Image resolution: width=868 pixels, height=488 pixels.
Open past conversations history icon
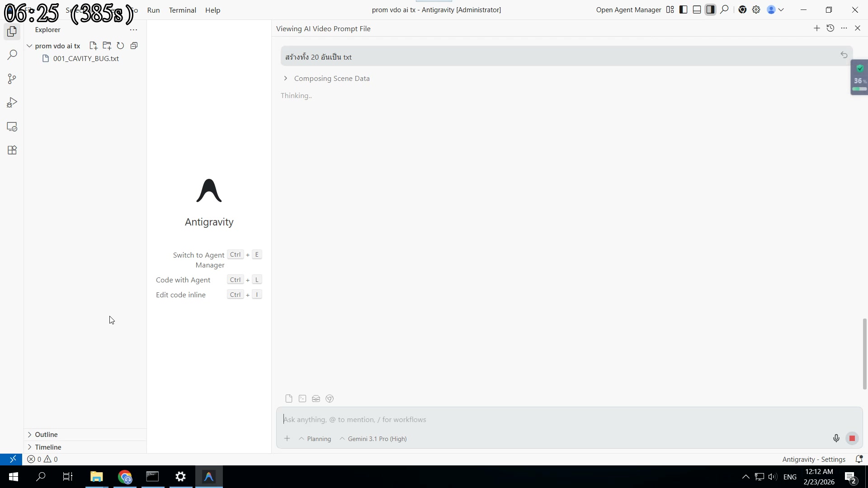click(x=830, y=28)
